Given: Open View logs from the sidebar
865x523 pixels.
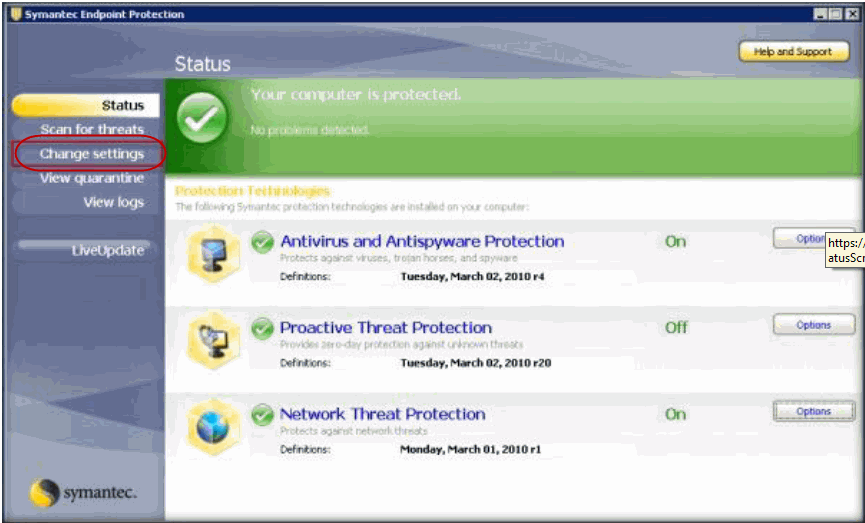Looking at the screenshot, I should coord(113,202).
